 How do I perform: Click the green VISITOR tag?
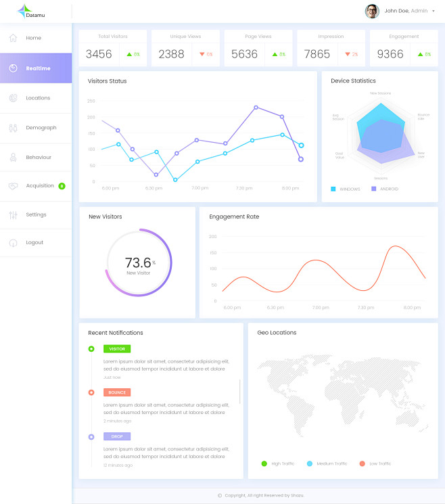point(117,349)
